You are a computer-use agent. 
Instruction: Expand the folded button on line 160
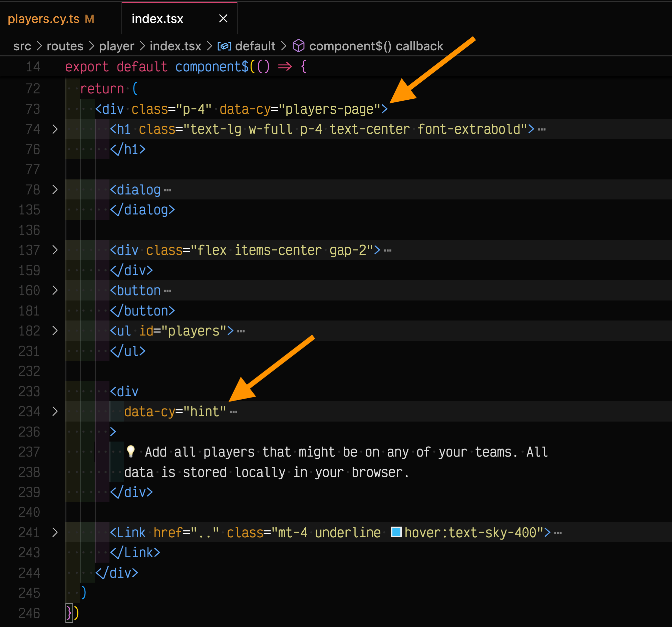(55, 290)
